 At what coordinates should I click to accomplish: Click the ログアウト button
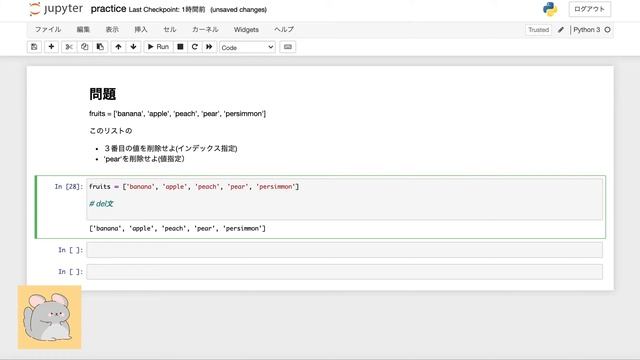pos(590,9)
